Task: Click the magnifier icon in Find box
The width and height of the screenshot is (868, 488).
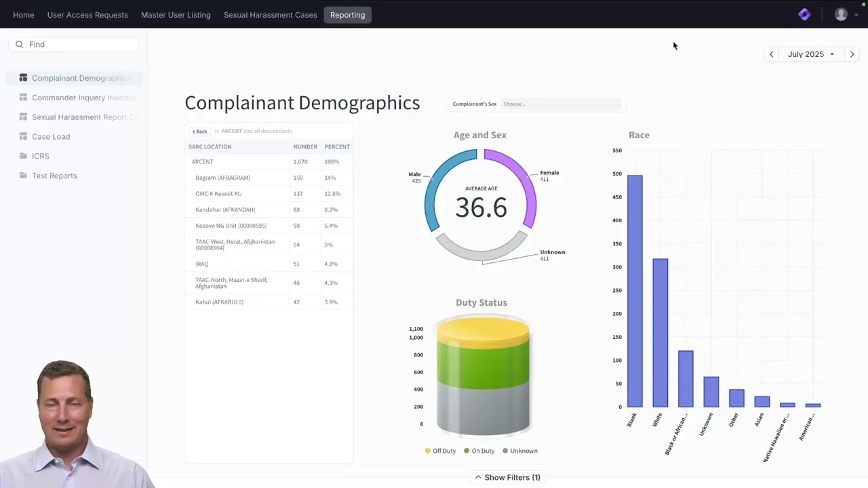Action: point(20,44)
